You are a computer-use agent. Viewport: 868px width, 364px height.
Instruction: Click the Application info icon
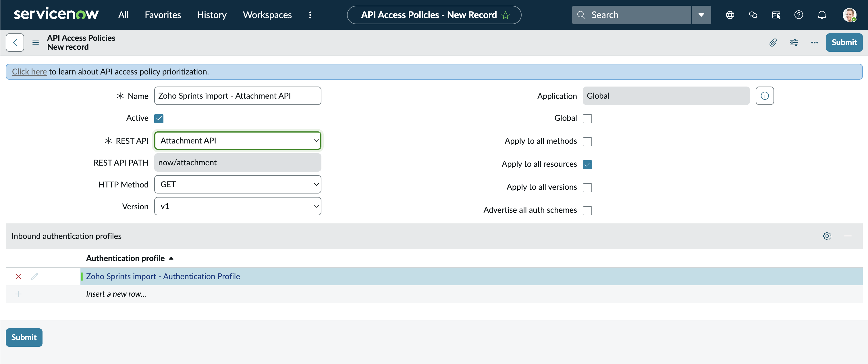click(x=765, y=96)
